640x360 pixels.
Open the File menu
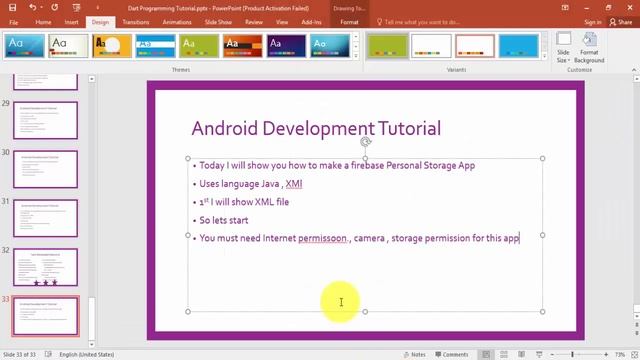(x=13, y=22)
